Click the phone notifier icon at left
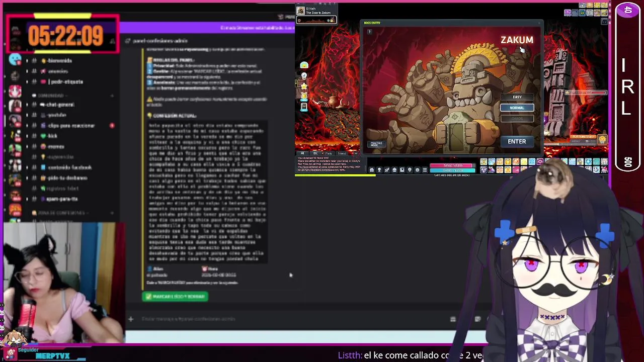 [x=304, y=107]
